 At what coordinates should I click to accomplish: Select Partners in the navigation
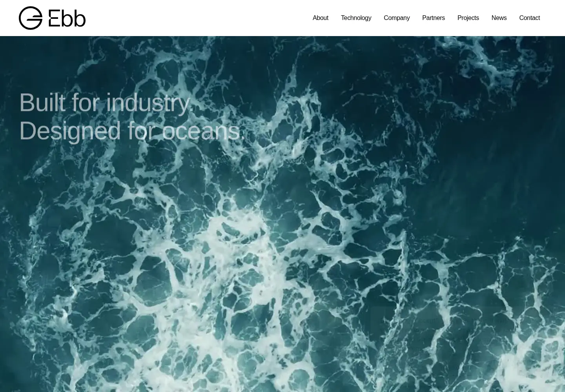(x=434, y=18)
